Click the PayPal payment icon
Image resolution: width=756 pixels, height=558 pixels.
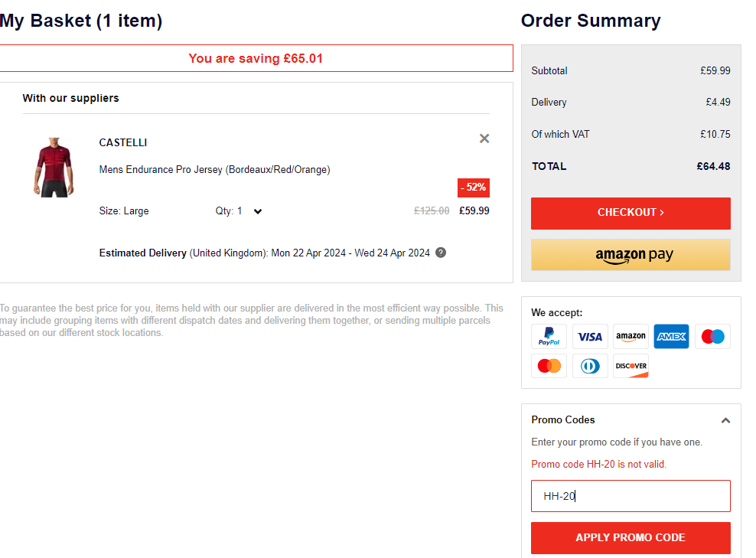click(x=549, y=337)
